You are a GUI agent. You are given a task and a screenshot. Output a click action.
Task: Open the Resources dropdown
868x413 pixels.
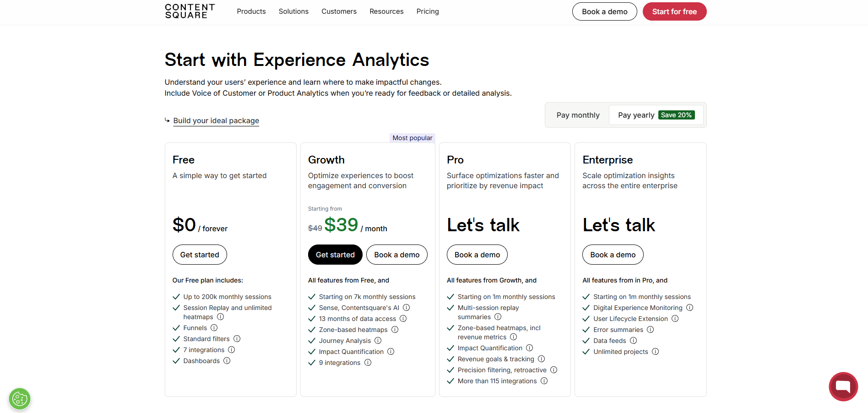pos(386,11)
